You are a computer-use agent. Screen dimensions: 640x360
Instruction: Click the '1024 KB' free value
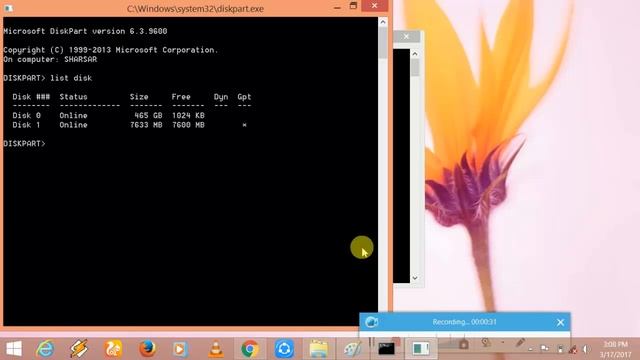tap(188, 116)
